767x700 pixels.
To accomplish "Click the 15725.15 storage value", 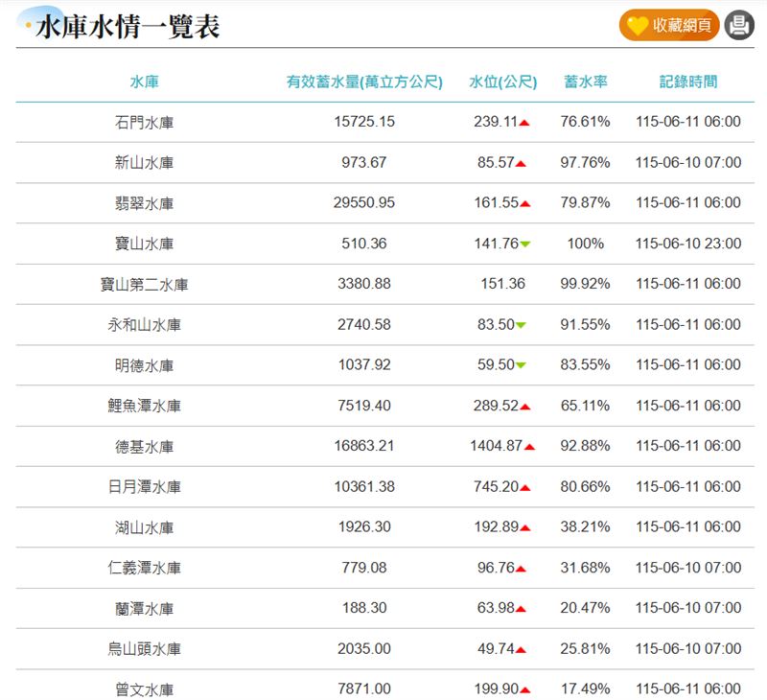I will pyautogui.click(x=364, y=122).
